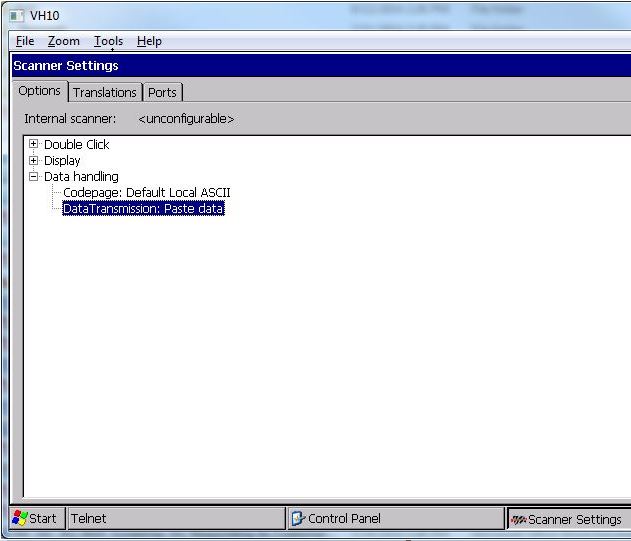Switch to the Ports tab

point(162,92)
